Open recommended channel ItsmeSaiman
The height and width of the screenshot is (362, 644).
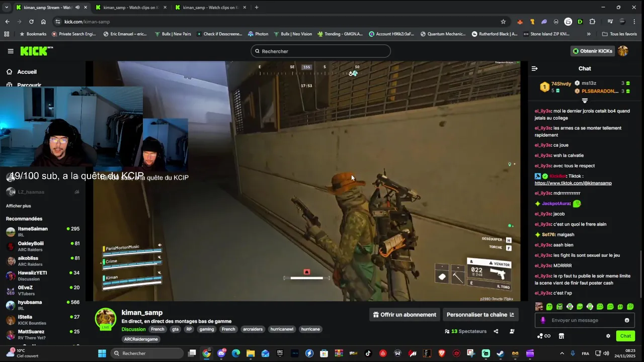pyautogui.click(x=43, y=231)
